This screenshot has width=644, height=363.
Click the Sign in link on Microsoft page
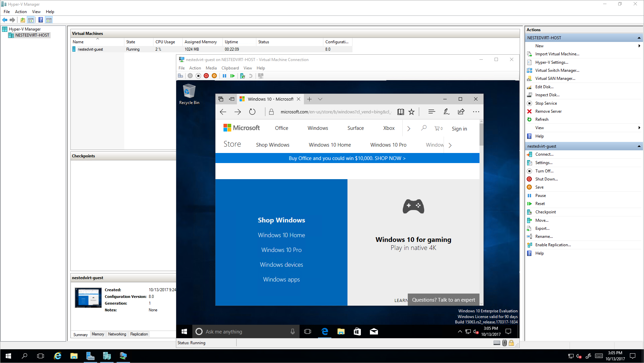click(459, 129)
